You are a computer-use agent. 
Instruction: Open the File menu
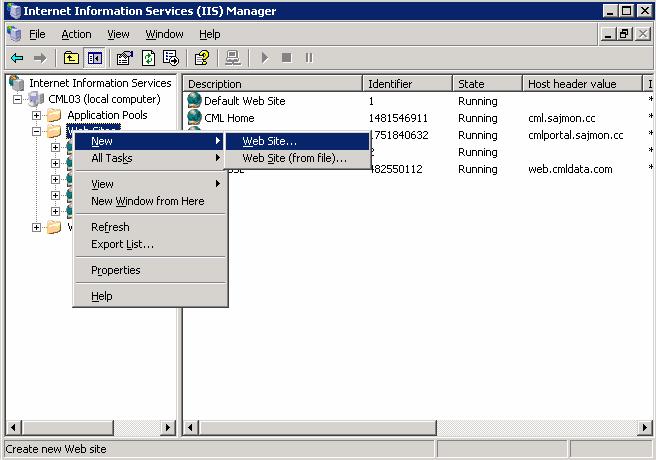[37, 34]
